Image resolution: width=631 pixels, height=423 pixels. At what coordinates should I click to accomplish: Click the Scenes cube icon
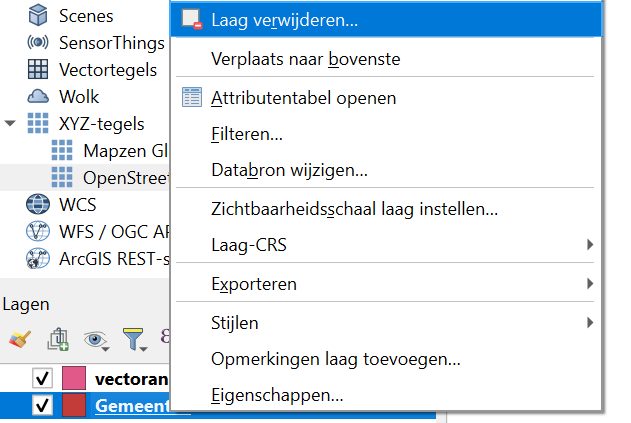point(38,16)
